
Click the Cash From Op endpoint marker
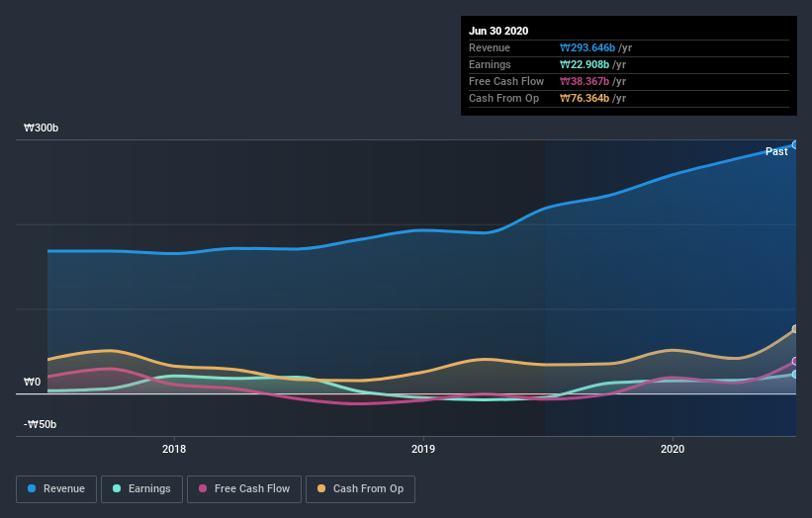click(x=795, y=329)
